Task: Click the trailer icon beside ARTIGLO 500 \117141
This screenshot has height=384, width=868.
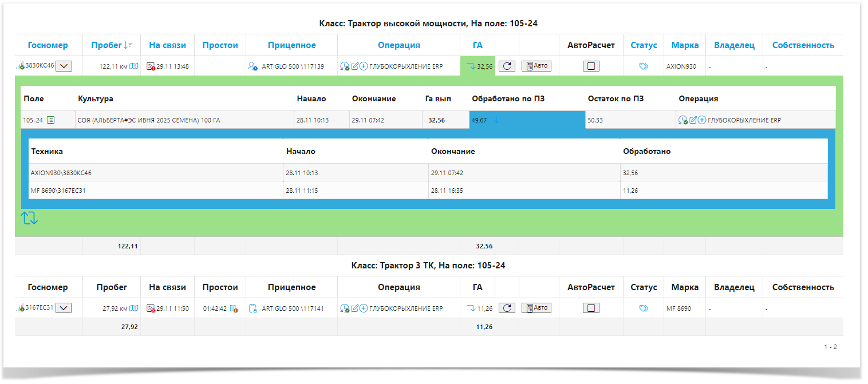Action: (253, 308)
